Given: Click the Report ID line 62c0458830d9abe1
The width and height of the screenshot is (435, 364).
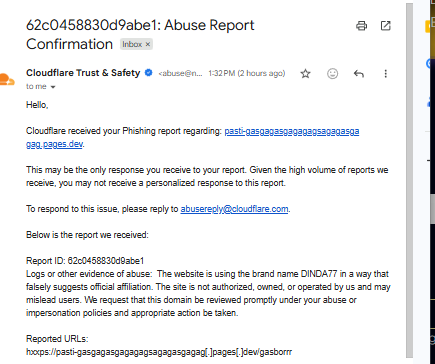Looking at the screenshot, I should coord(85,261).
